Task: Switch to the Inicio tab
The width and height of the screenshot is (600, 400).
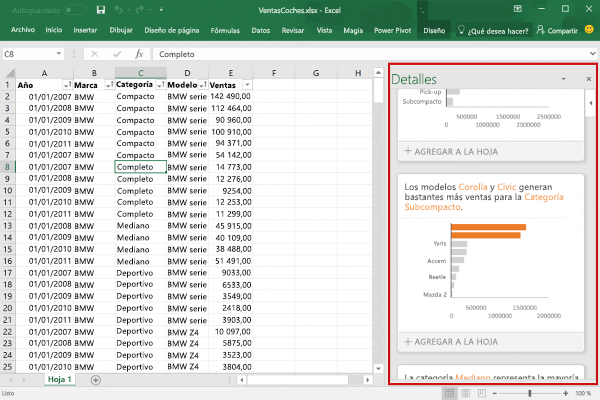Action: (x=54, y=30)
